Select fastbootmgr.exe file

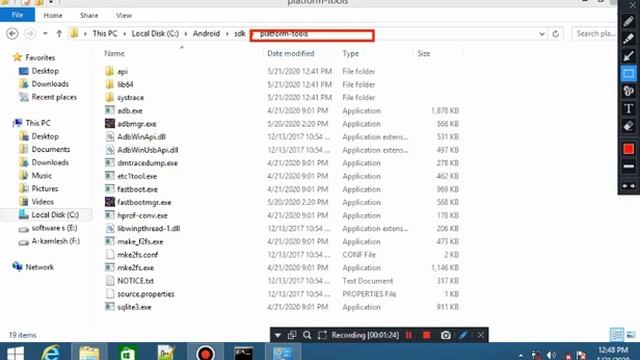(144, 202)
